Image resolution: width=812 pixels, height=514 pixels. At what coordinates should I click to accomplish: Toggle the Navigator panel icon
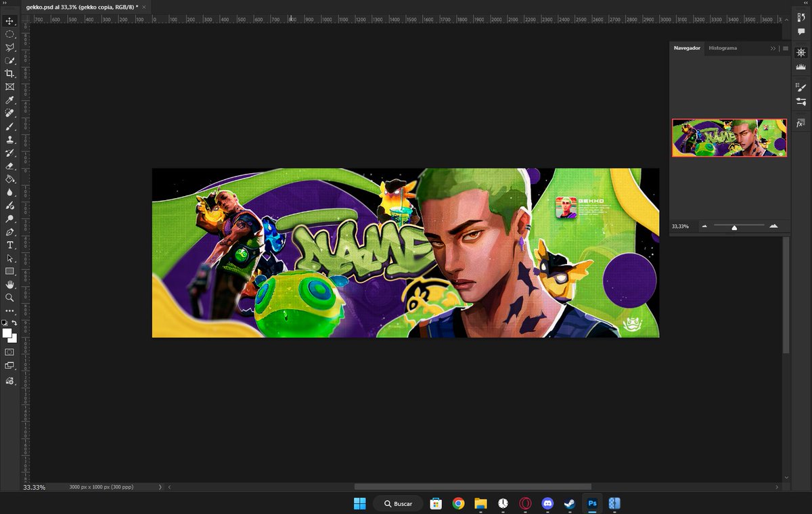[x=801, y=52]
